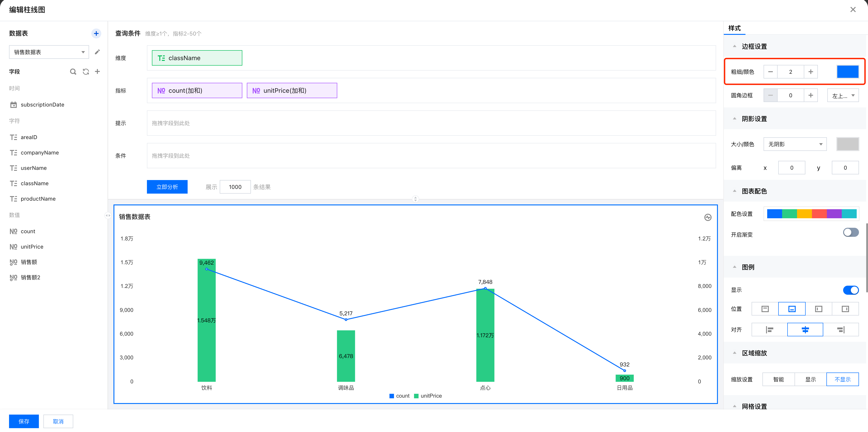Open the blue border color swatch
Image resolution: width=868 pixels, height=432 pixels.
pos(847,72)
